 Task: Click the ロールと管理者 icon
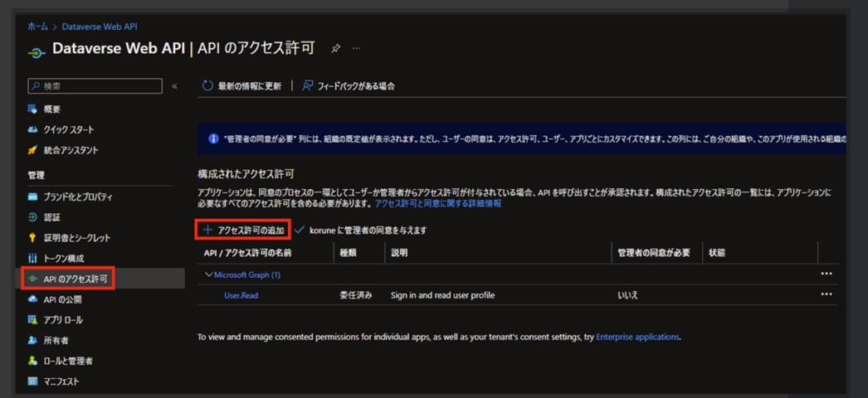click(32, 361)
